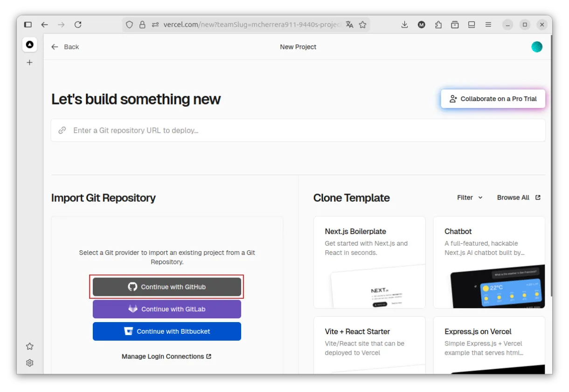Click the translate page icon
569x392 pixels.
pos(349,25)
